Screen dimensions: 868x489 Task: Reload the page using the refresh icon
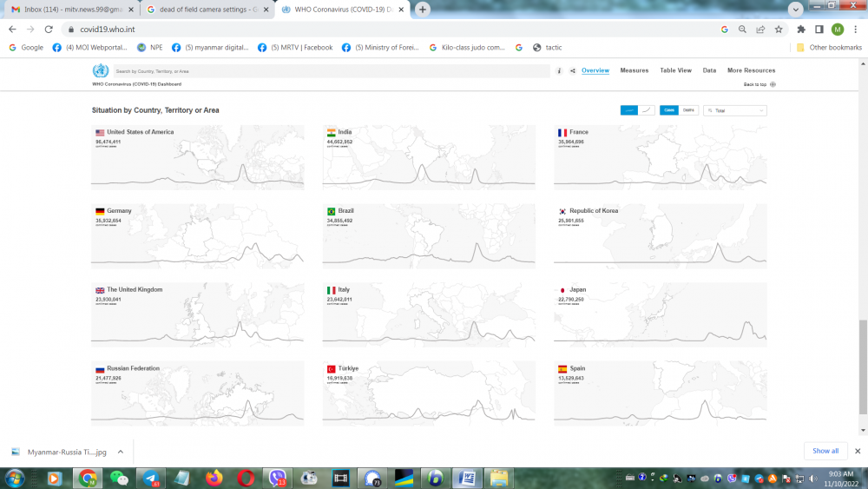49,29
